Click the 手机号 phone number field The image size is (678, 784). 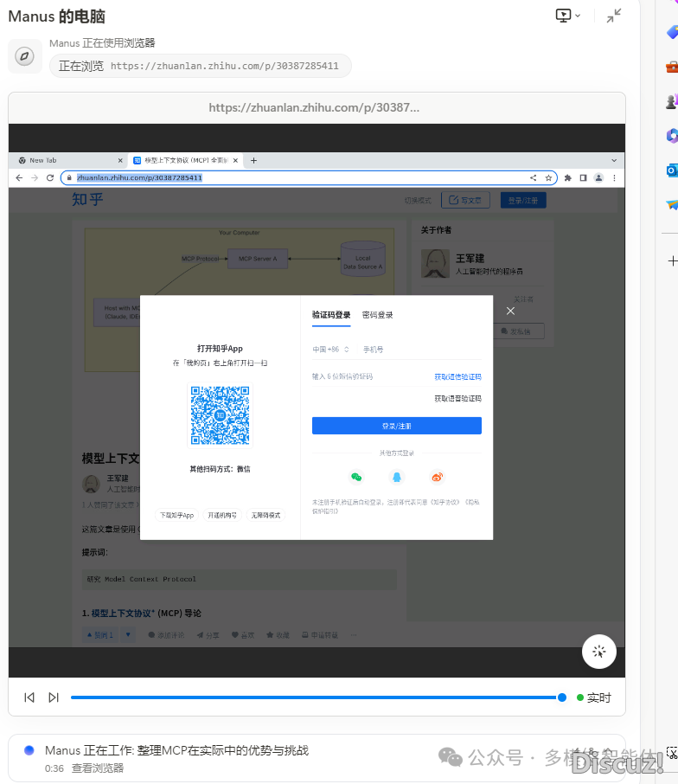point(419,350)
